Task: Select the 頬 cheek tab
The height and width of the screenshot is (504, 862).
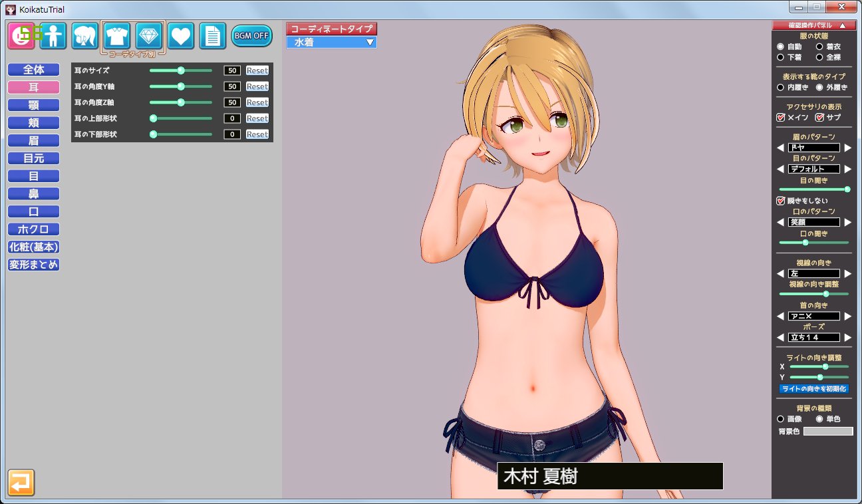Action: click(x=34, y=122)
